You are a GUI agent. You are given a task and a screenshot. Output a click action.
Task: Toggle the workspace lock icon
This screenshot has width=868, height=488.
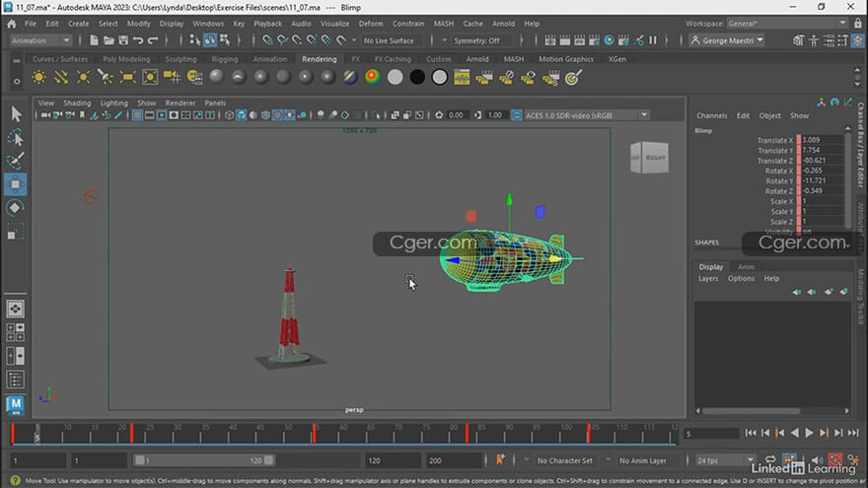pyautogui.click(x=858, y=24)
